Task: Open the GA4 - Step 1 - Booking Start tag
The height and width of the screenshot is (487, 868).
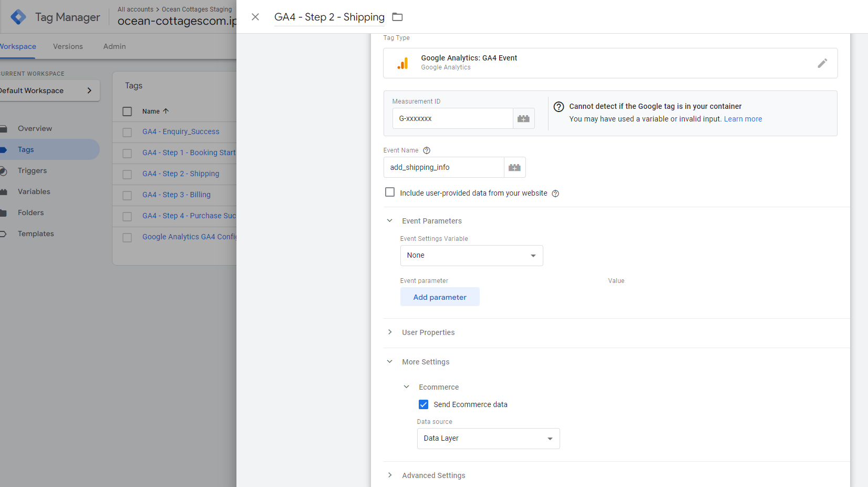Action: (189, 153)
